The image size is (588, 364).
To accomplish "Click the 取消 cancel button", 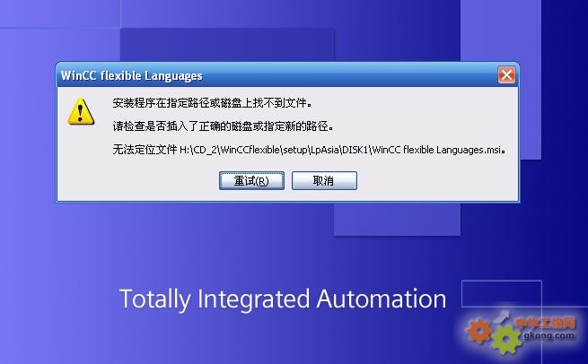I will click(x=324, y=181).
